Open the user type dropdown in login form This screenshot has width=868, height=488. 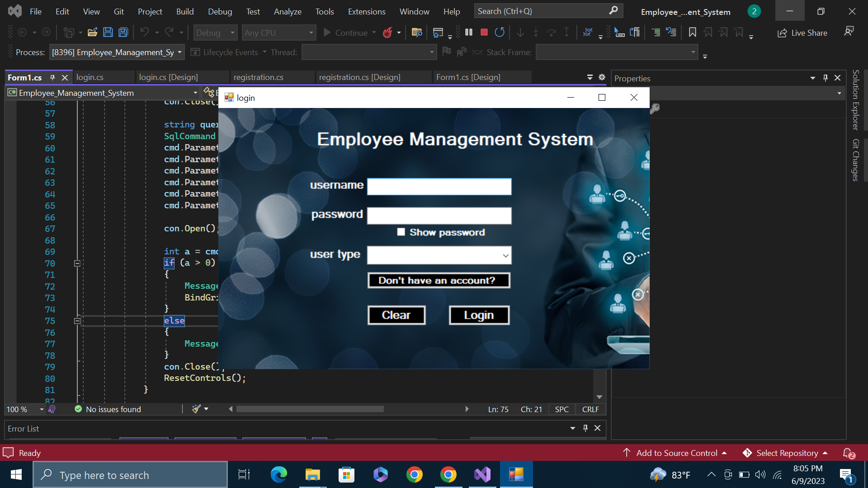[505, 255]
